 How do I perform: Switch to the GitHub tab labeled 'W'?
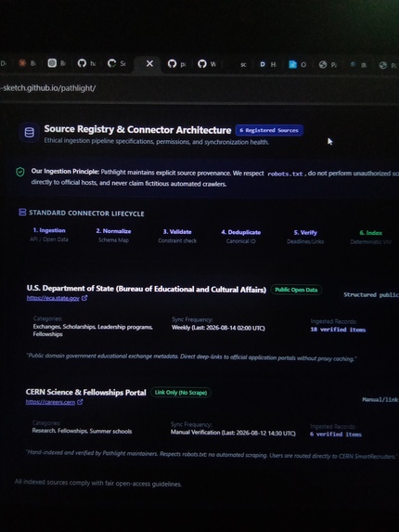point(207,63)
